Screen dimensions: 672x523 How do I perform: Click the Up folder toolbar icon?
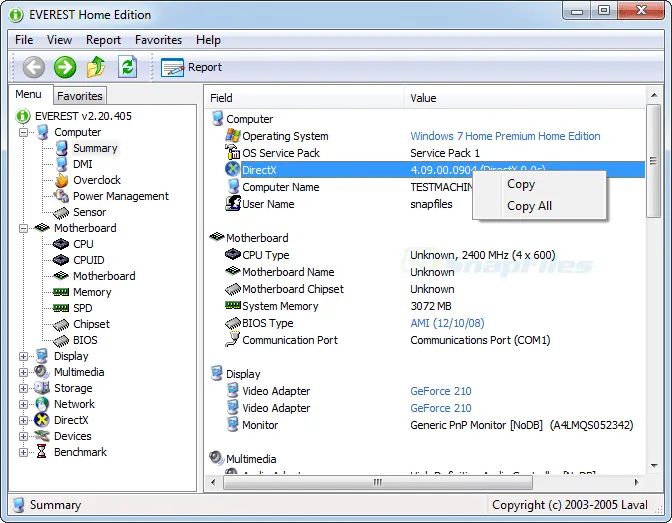[96, 67]
